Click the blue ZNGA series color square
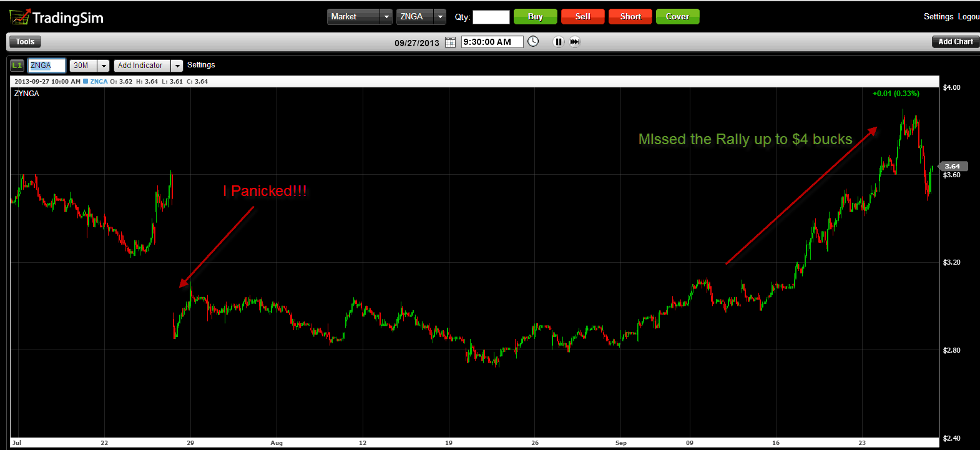Viewport: 980px width, 450px height. [x=86, y=82]
